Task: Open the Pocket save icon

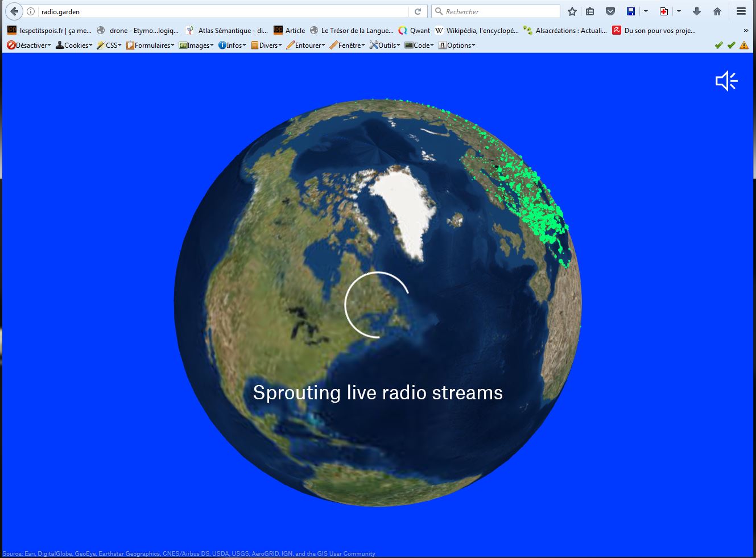Action: point(610,11)
